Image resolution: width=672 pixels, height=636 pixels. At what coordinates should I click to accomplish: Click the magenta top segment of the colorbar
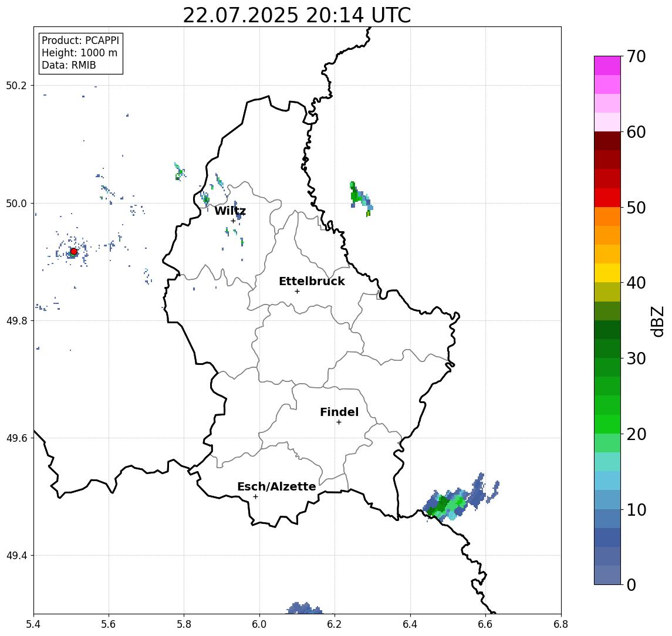click(x=607, y=66)
